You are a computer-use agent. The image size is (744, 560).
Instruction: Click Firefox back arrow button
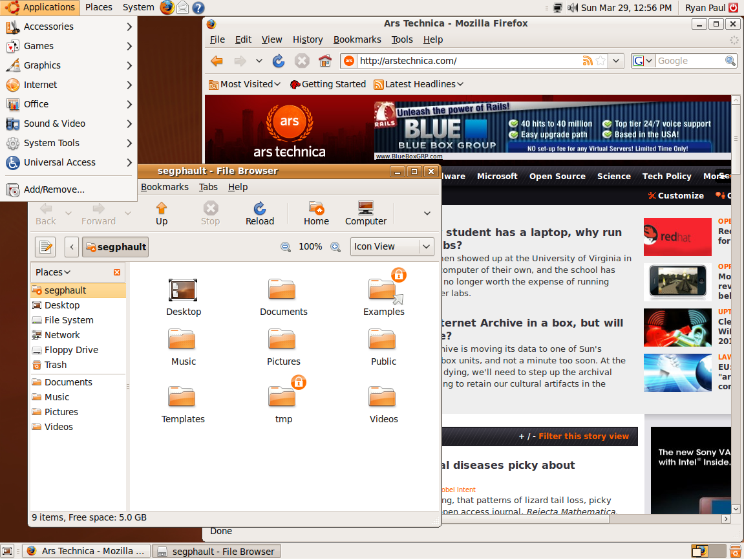tap(217, 61)
